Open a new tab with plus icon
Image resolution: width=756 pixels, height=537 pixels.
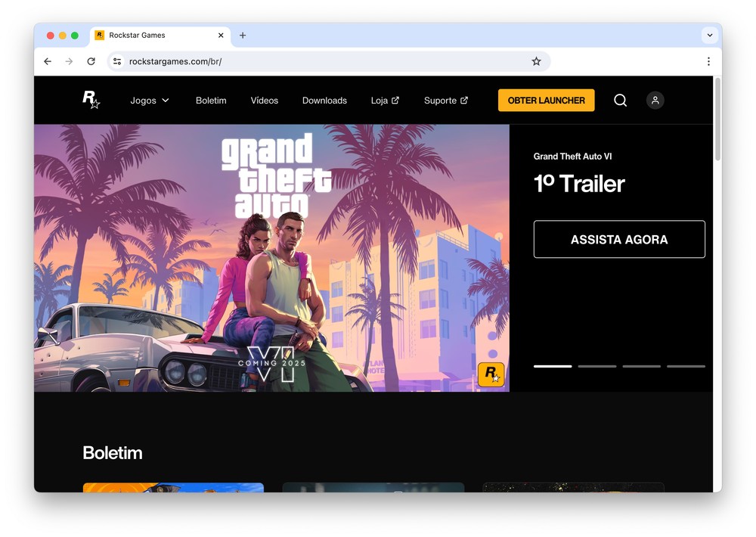pos(243,36)
